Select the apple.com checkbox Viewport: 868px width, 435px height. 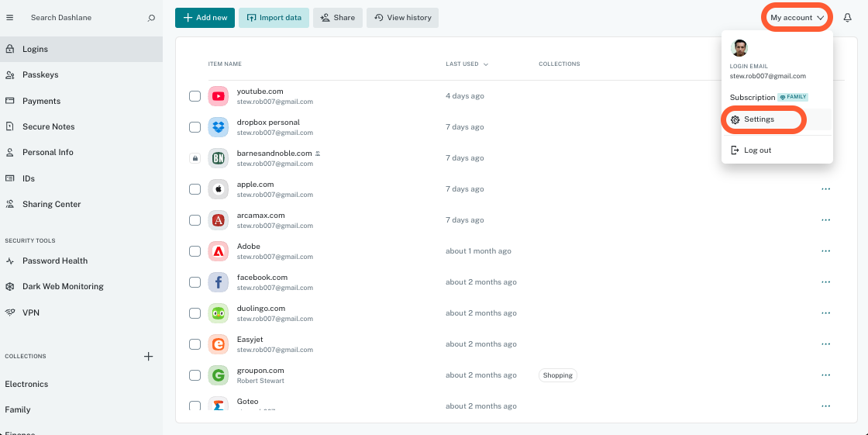tap(195, 189)
